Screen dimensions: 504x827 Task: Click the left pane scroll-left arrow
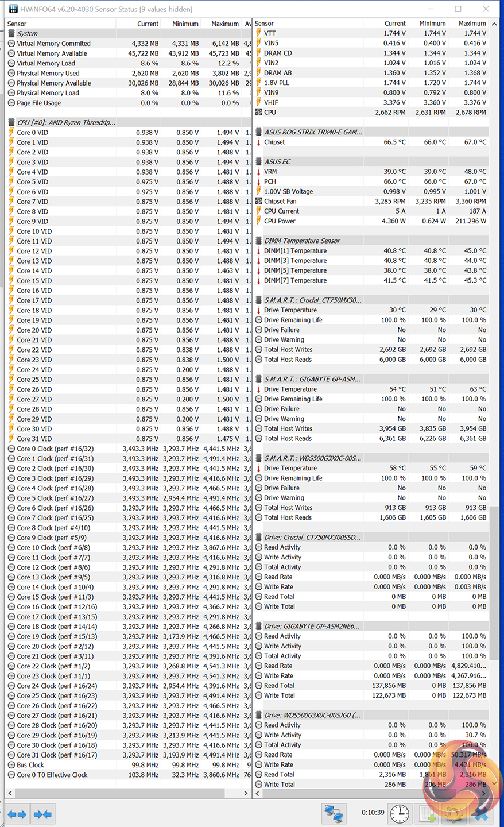[10, 793]
